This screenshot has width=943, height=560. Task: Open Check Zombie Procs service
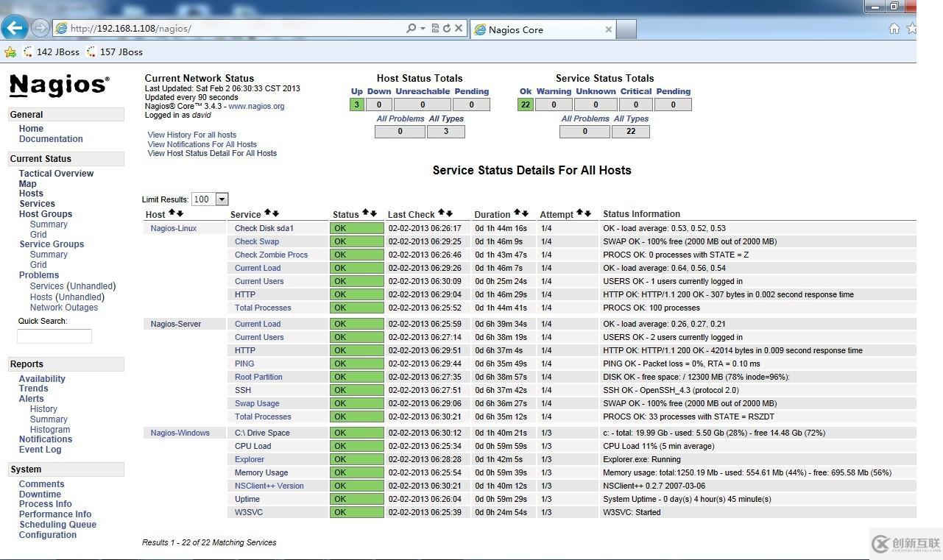tap(272, 255)
